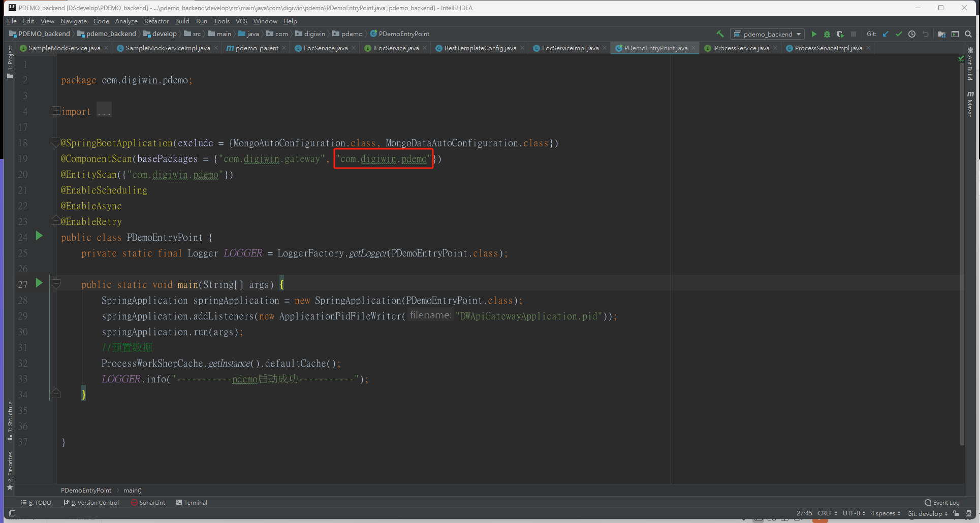Collapse main method fold at line 27

click(56, 284)
